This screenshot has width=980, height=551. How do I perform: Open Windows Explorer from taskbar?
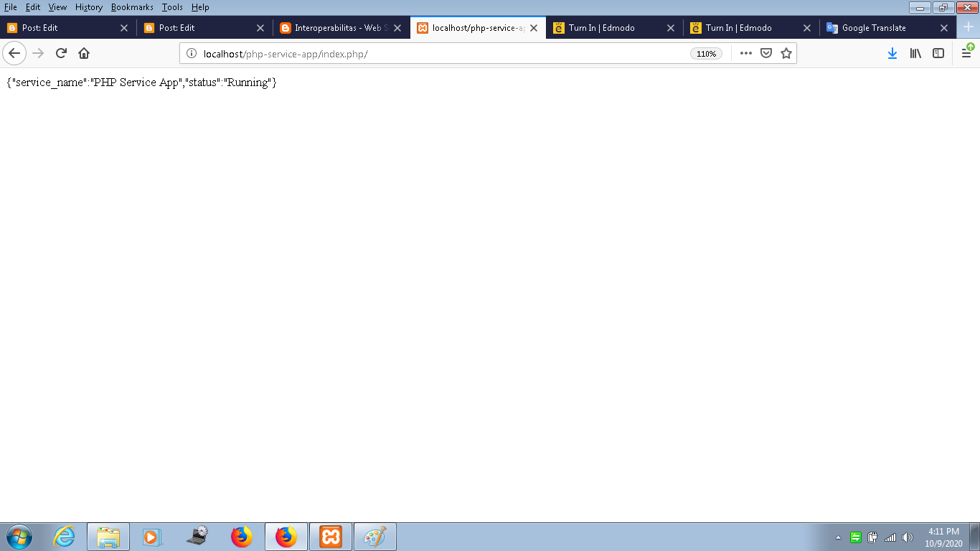tap(108, 537)
